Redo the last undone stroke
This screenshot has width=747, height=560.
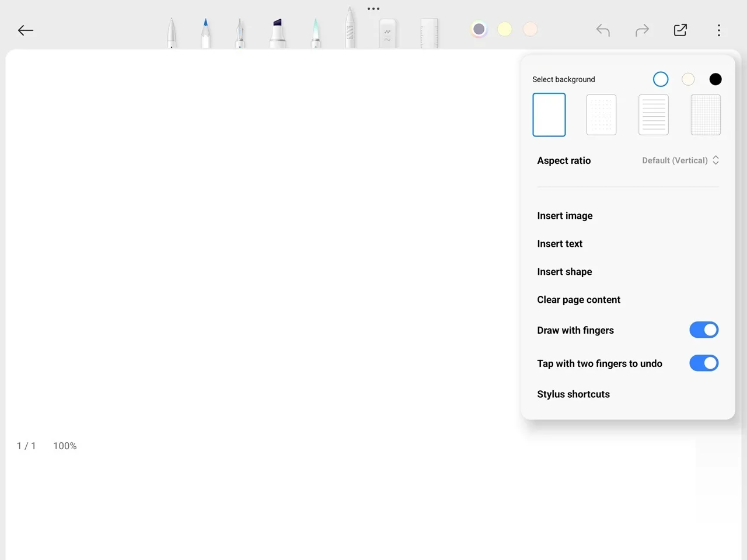coord(642,30)
